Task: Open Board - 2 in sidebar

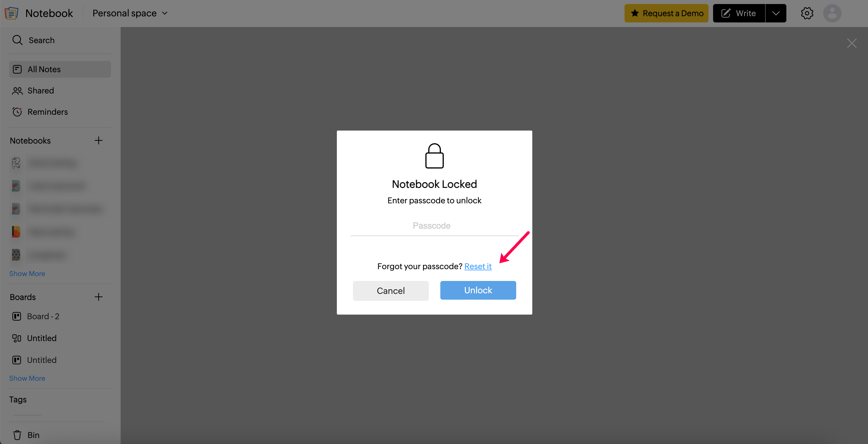Action: (x=60, y=316)
